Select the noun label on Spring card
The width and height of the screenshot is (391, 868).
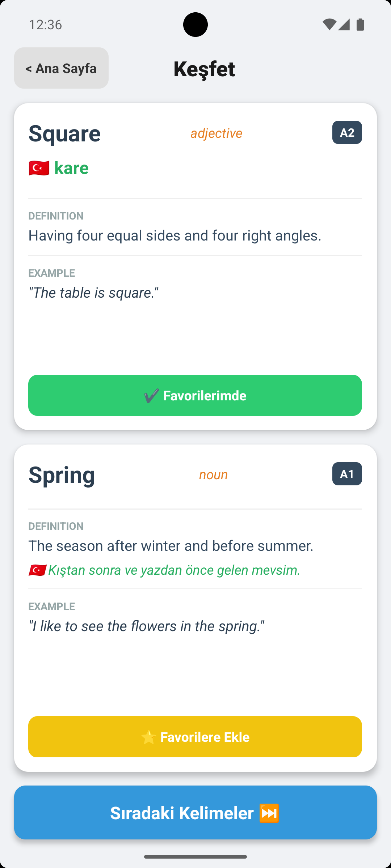(213, 475)
